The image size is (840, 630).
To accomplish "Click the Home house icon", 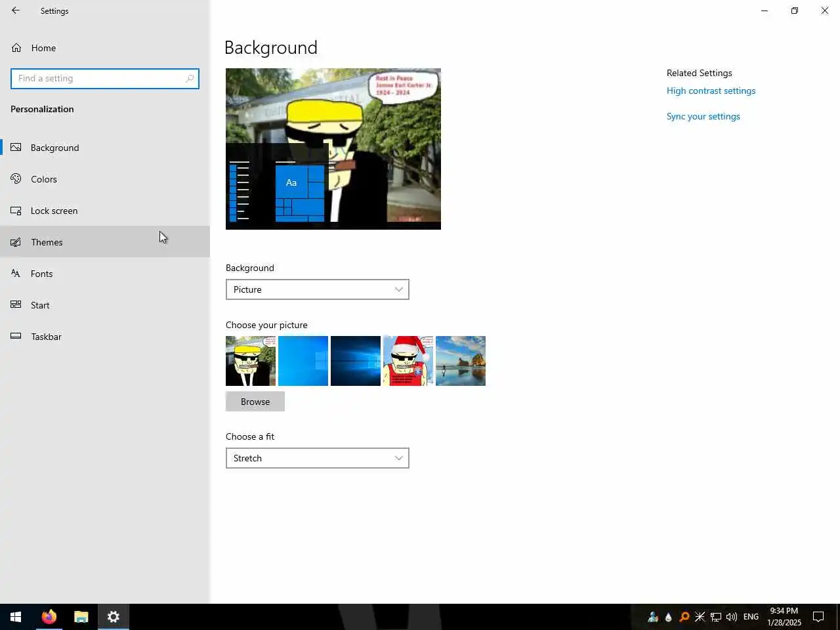I will (16, 48).
